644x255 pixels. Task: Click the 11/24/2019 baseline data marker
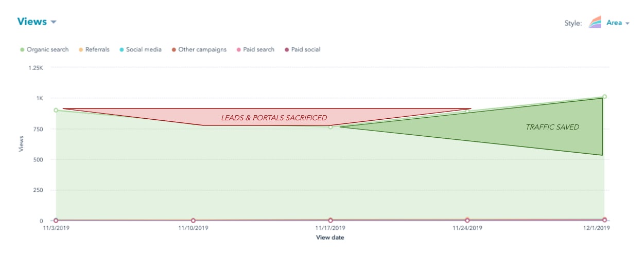point(467,220)
